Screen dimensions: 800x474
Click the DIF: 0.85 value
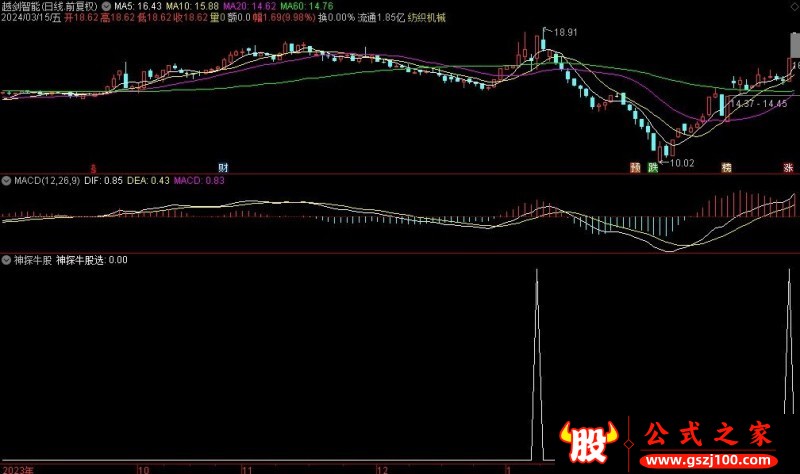(104, 181)
